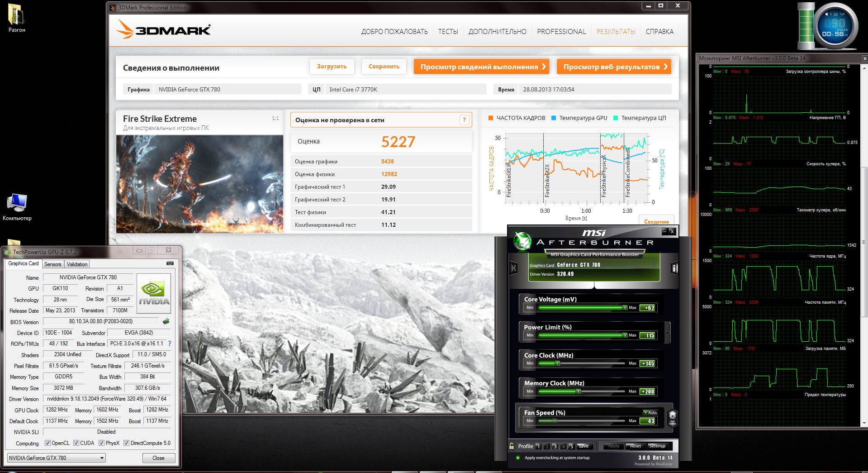Viewport: 868px width, 473px height.
Task: Open Afterburner information i button
Action: point(674,268)
